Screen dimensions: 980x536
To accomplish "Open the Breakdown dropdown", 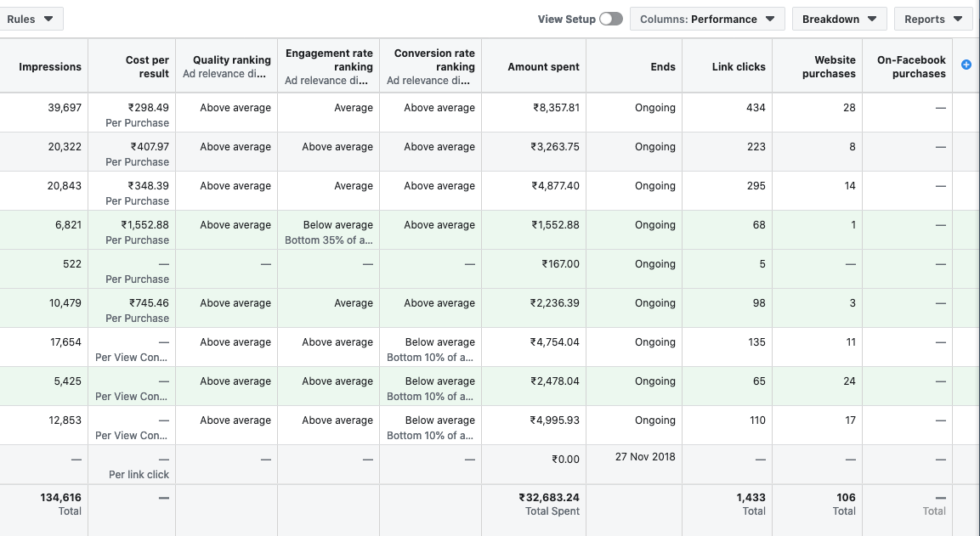I will click(x=839, y=18).
